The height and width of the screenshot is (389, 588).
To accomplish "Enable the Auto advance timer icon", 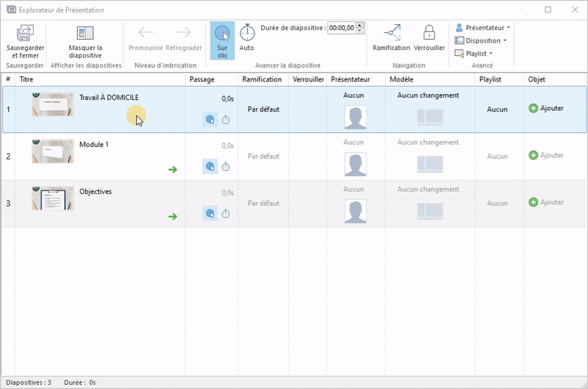I will [247, 33].
